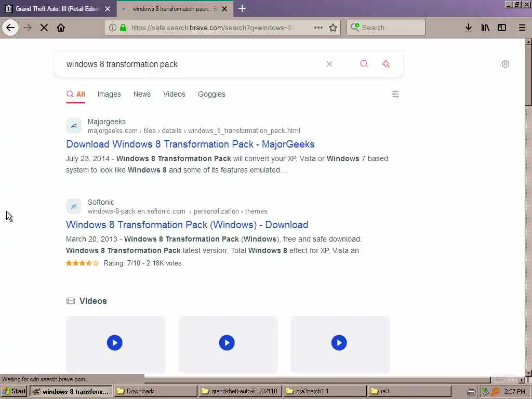
Task: Switch to Images results
Action: click(x=109, y=94)
